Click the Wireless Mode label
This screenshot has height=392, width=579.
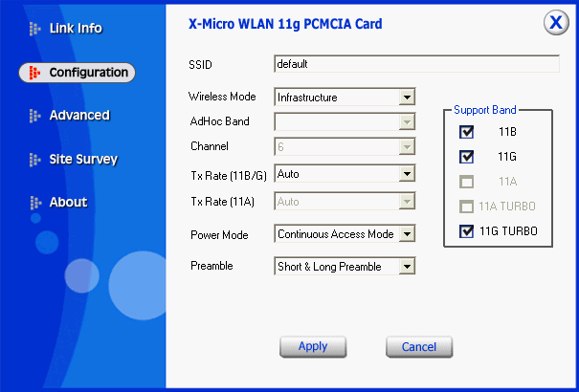click(222, 97)
